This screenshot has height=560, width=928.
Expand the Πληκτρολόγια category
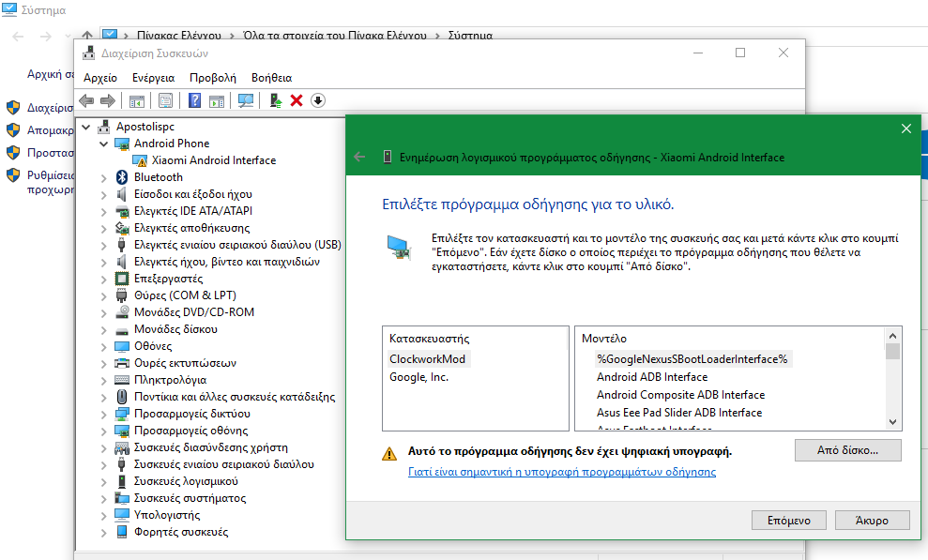coord(103,380)
